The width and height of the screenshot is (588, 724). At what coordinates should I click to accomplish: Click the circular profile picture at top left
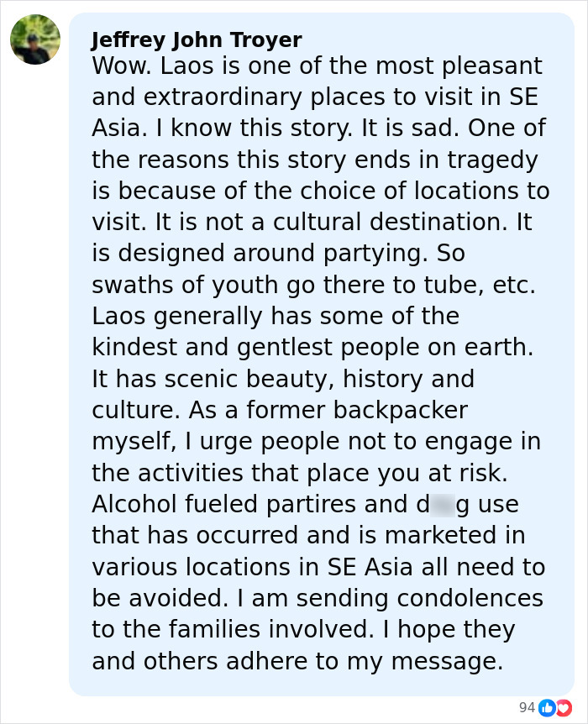click(35, 39)
